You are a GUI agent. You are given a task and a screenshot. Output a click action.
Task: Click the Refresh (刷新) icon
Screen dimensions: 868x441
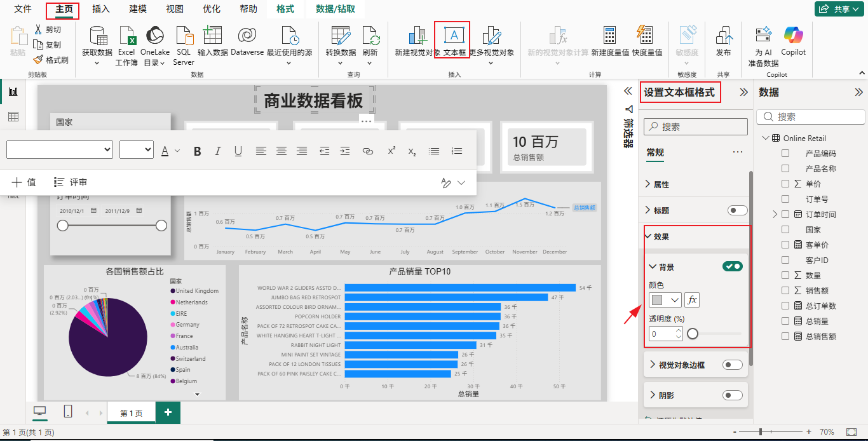tap(370, 36)
